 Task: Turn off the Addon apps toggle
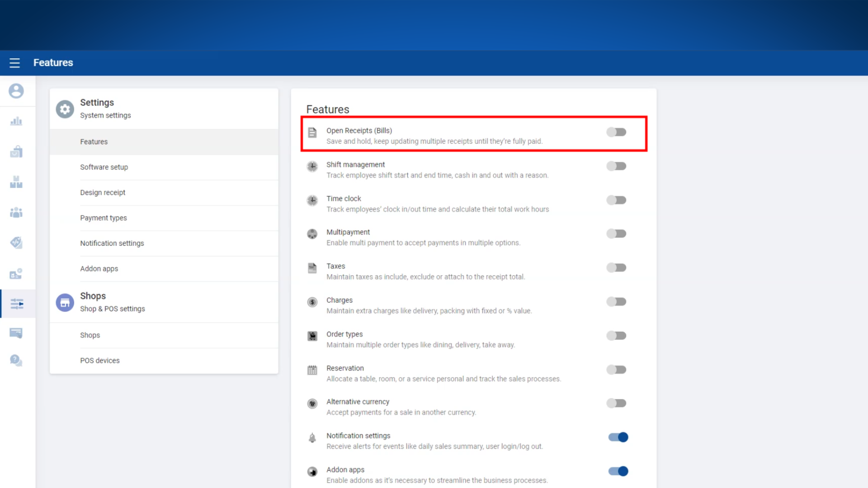(x=618, y=471)
